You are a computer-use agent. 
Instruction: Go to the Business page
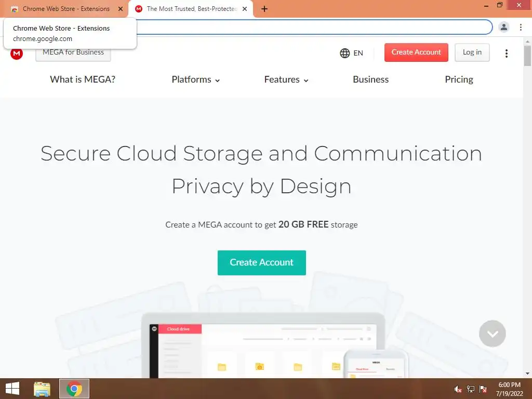[370, 79]
